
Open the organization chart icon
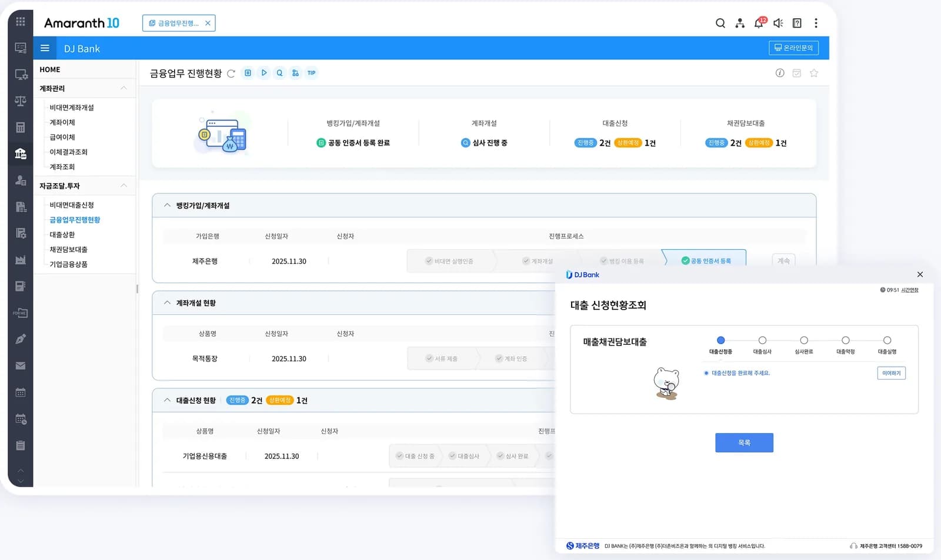740,23
